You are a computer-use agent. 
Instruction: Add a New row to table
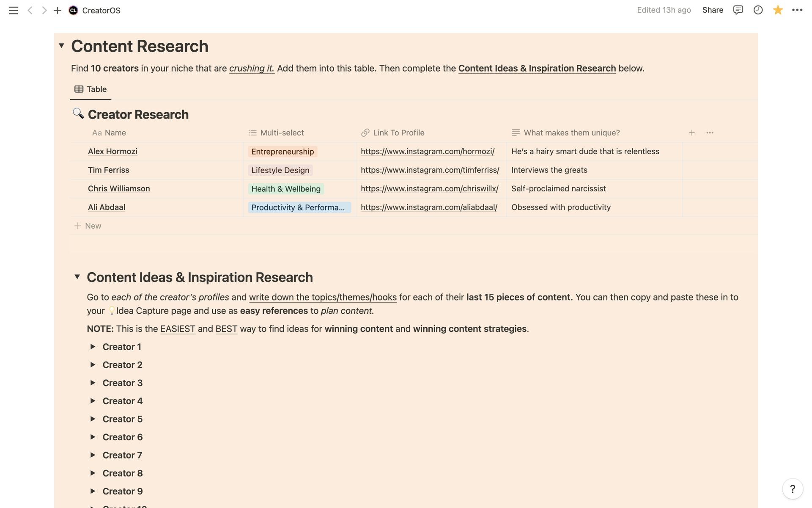(88, 226)
